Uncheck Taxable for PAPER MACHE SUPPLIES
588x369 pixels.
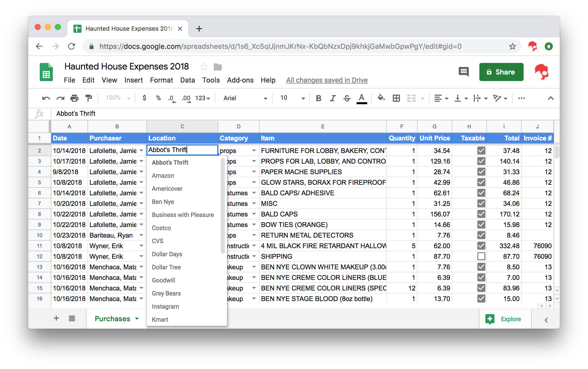(481, 172)
